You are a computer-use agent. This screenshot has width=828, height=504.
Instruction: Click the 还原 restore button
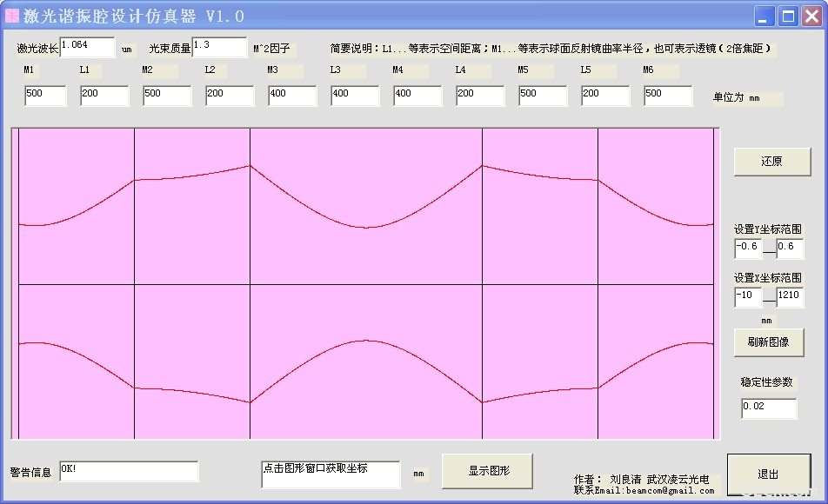click(x=772, y=162)
